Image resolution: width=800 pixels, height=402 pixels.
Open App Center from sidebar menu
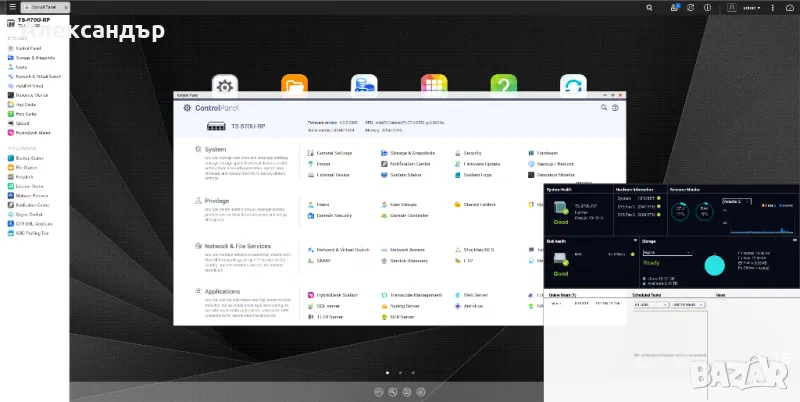tap(21, 105)
